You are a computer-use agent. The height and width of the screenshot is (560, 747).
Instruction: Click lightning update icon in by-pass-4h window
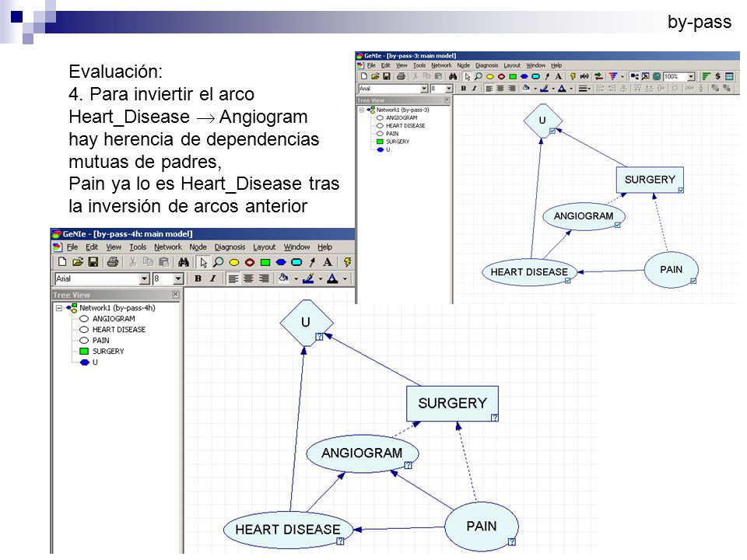[347, 262]
